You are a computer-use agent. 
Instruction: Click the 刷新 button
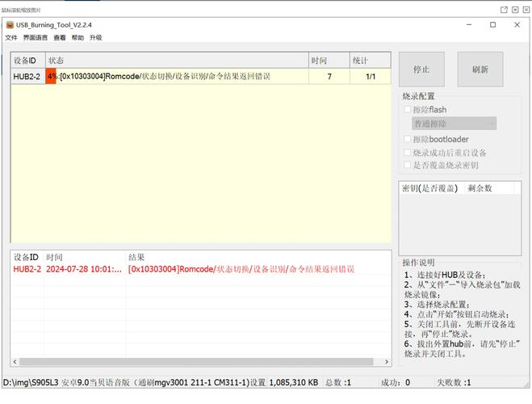coord(480,69)
